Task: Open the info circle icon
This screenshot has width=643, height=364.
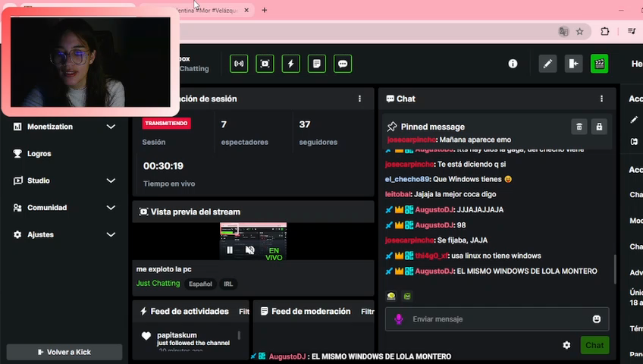Action: click(x=513, y=64)
